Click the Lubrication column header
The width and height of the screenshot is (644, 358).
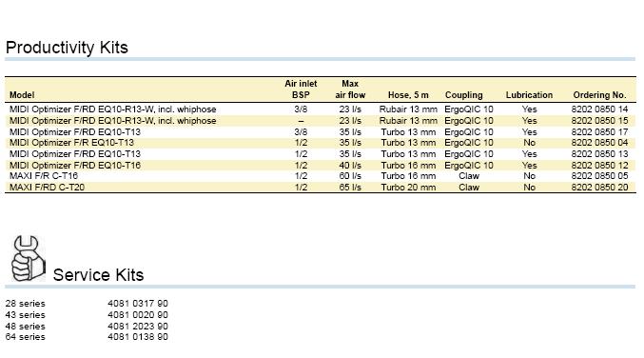pyautogui.click(x=529, y=95)
